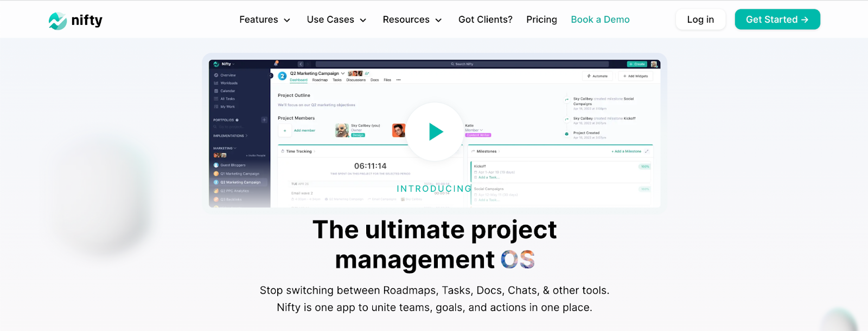Expand Milestones widget with arrows icon
The width and height of the screenshot is (868, 331).
[x=647, y=152]
